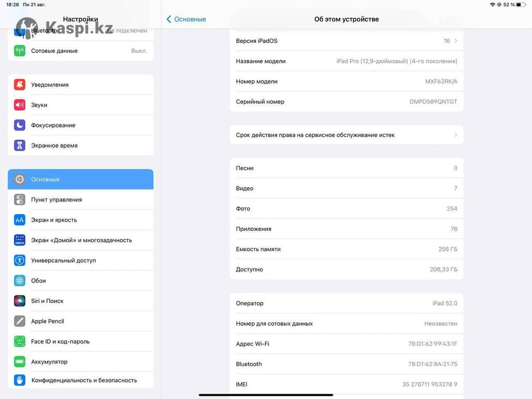Open Cellular Data (Сотовые данные) settings
Viewport: 532px width, 399px height.
click(81, 51)
